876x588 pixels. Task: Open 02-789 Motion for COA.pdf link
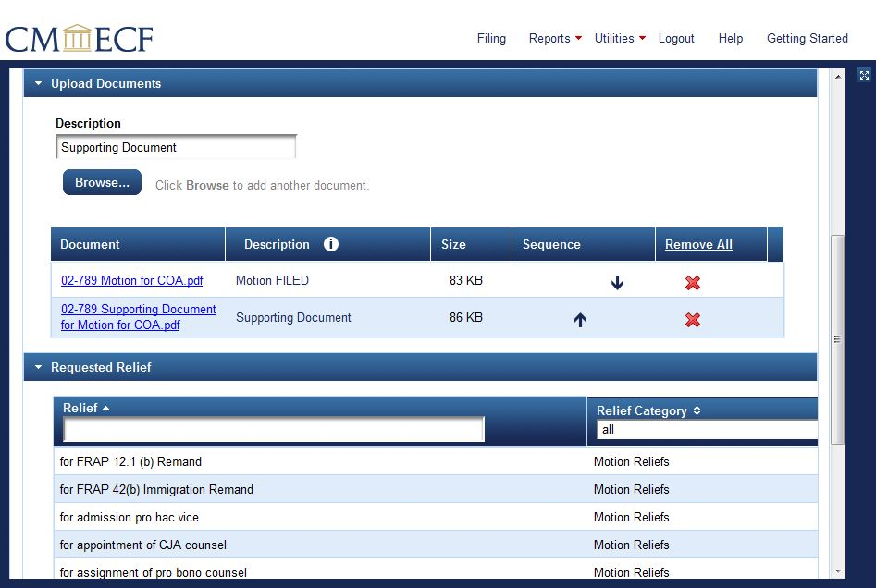click(132, 280)
